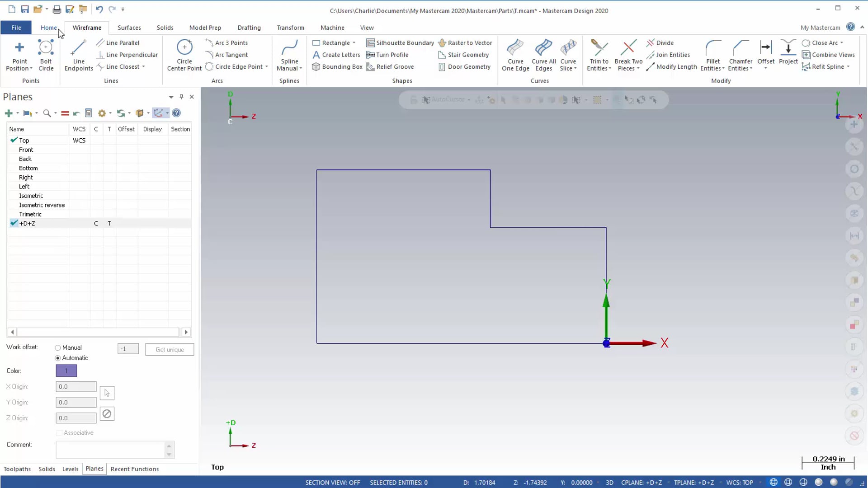Open the Wireframe menu tab
This screenshot has height=488, width=868.
86,28
